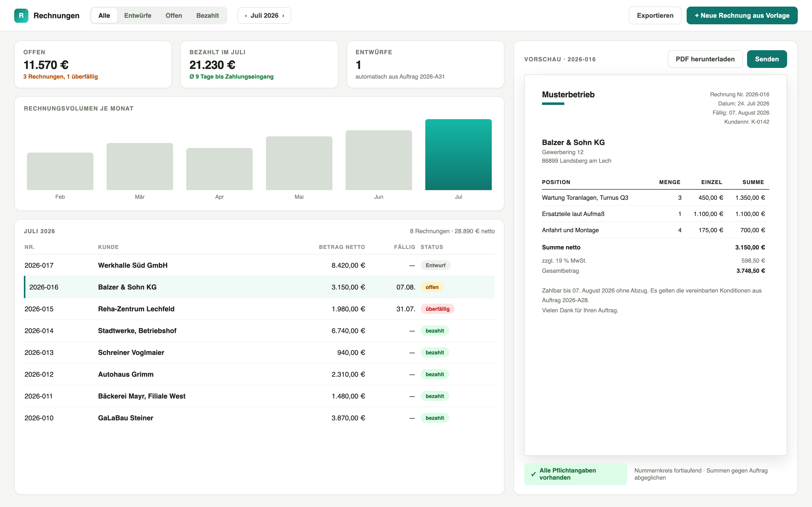The height and width of the screenshot is (507, 812).
Task: Open invoice 2026-017 Werkhalle Süd GmbH
Action: click(x=259, y=265)
